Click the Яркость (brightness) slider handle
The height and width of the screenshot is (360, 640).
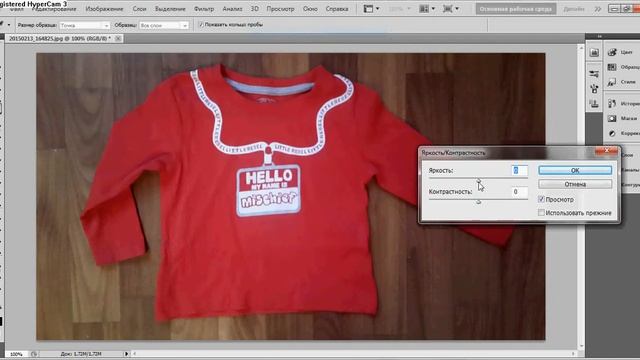coord(478,180)
